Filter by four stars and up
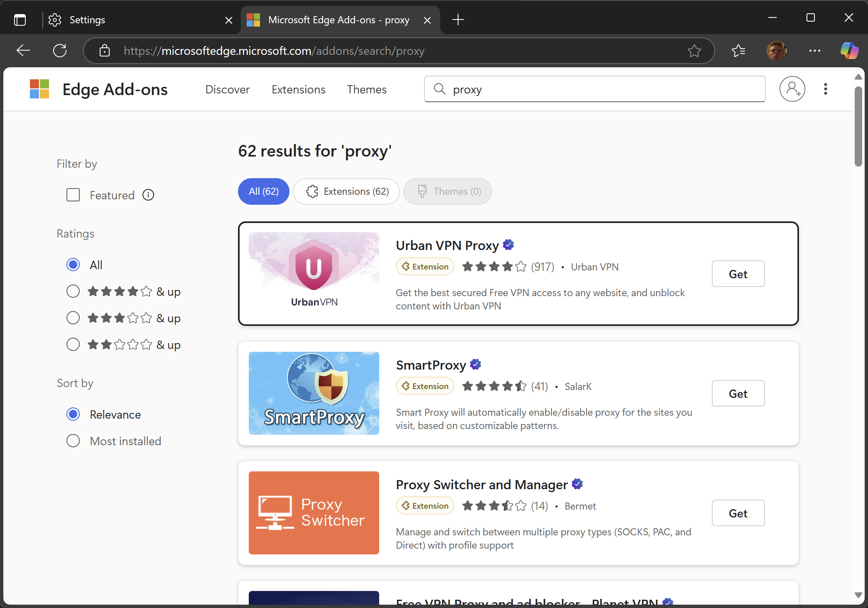868x608 pixels. click(x=73, y=291)
